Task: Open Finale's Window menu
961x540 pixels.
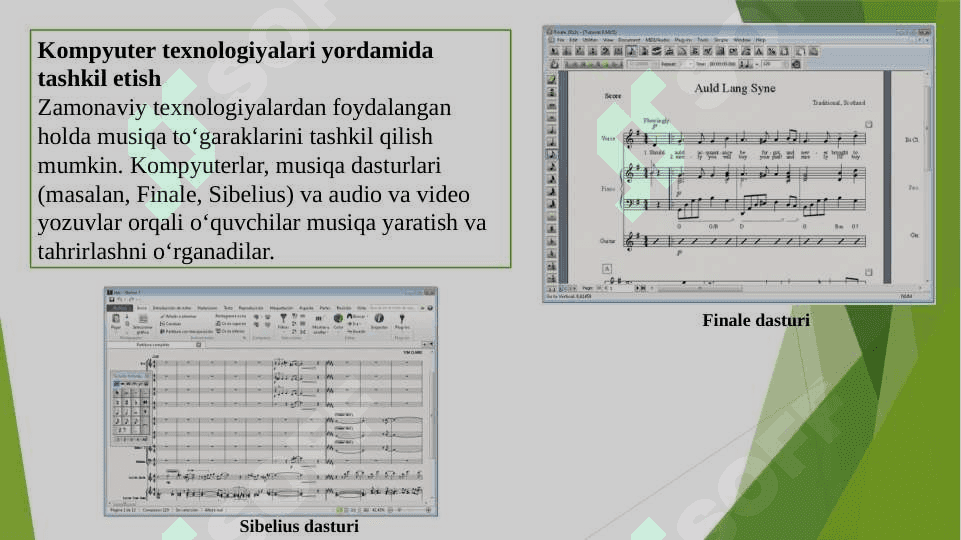Action: tap(742, 40)
